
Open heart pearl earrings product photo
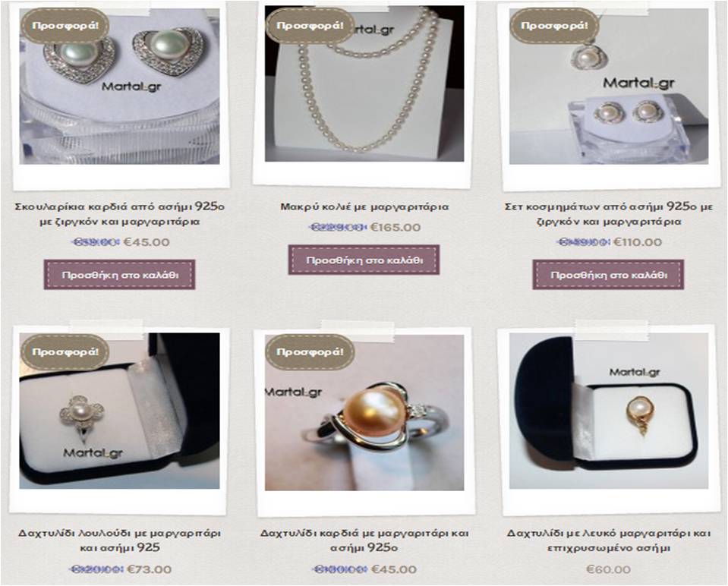tap(119, 87)
